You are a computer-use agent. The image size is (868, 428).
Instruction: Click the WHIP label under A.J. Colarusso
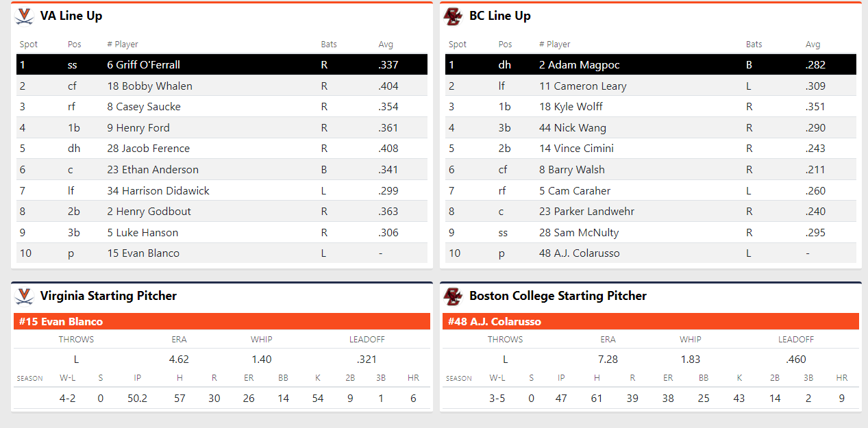coord(691,340)
